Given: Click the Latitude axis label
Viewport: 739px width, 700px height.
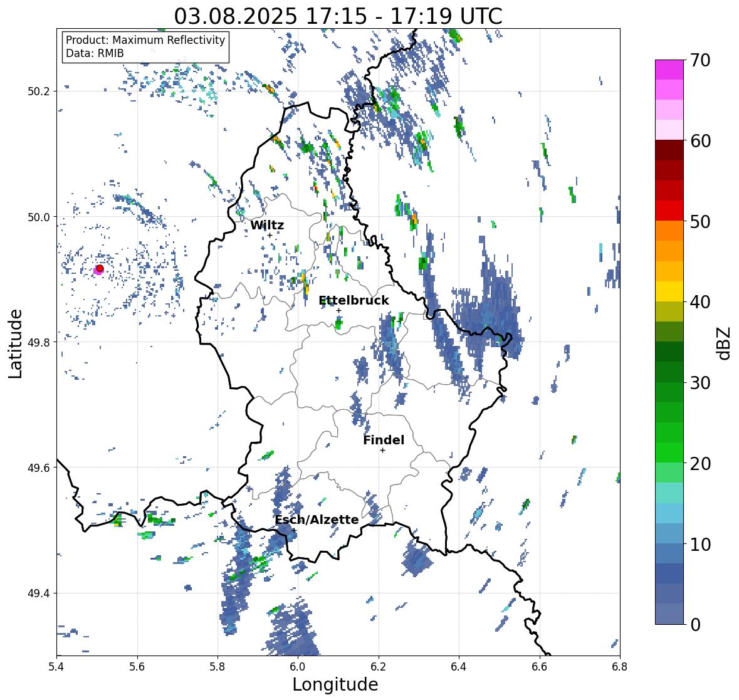Looking at the screenshot, I should 16,343.
